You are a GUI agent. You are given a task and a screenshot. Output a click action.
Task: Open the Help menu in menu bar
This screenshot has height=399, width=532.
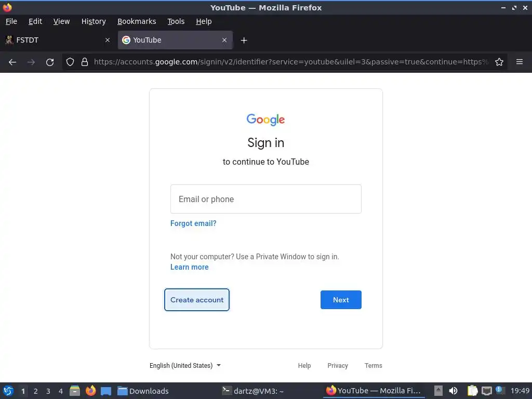coord(204,21)
